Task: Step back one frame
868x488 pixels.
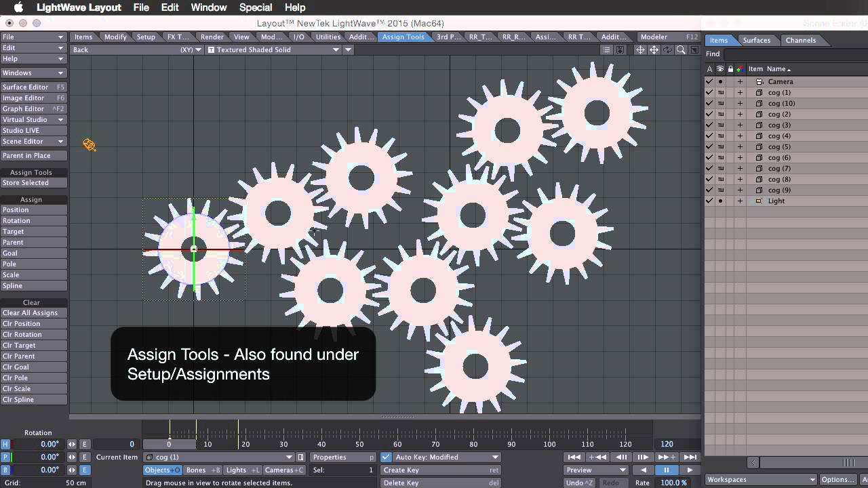Action: point(620,457)
